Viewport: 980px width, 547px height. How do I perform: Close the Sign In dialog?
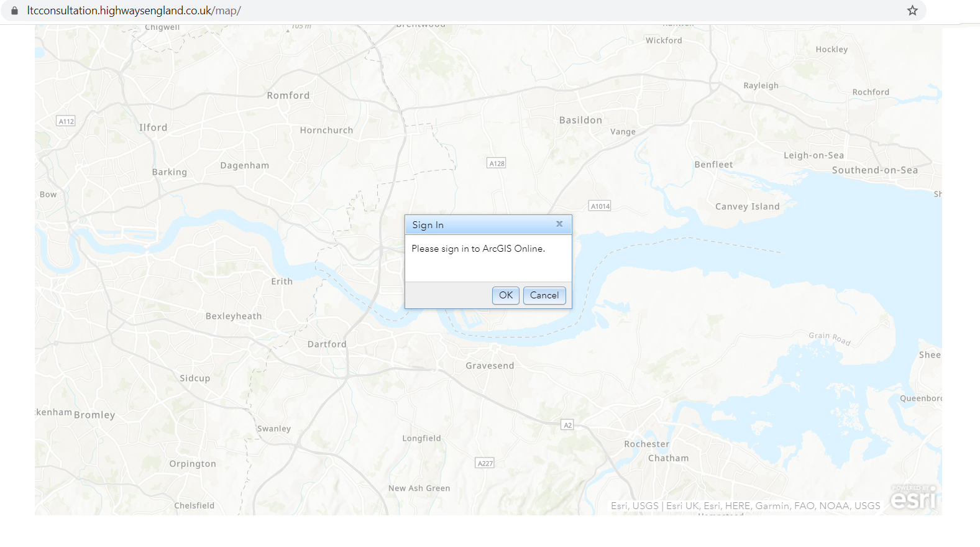coord(559,224)
